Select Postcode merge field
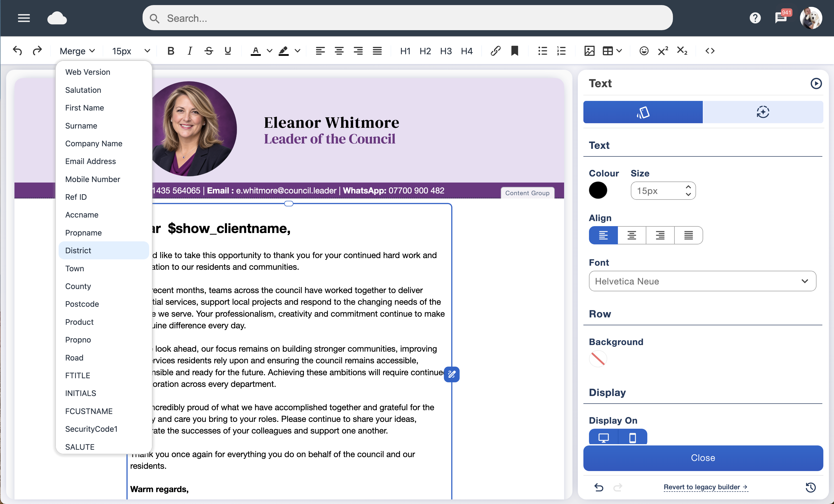The width and height of the screenshot is (834, 504). [103, 304]
